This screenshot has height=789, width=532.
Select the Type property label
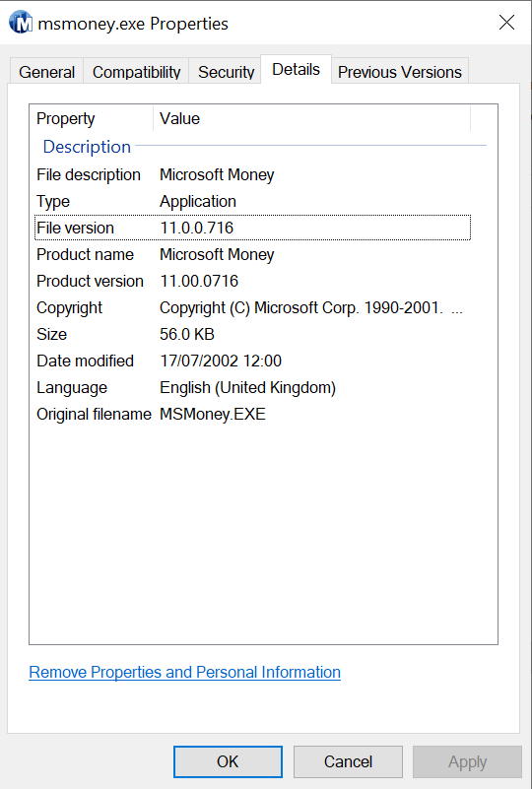coord(53,201)
